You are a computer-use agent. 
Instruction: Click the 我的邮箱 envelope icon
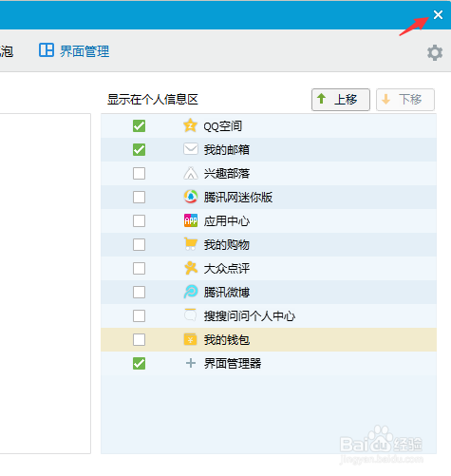(191, 149)
